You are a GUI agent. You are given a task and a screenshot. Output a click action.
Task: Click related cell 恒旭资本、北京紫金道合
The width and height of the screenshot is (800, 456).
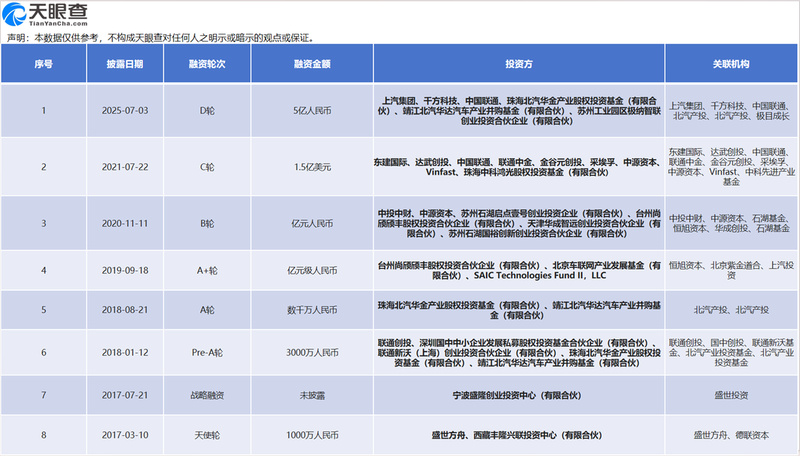(731, 270)
